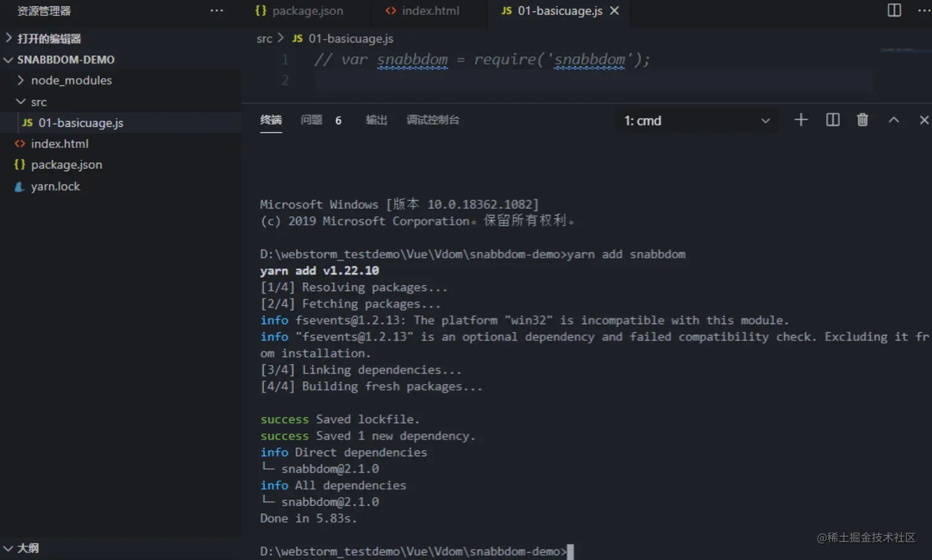Switch to the 问题 panel tab

point(311,120)
